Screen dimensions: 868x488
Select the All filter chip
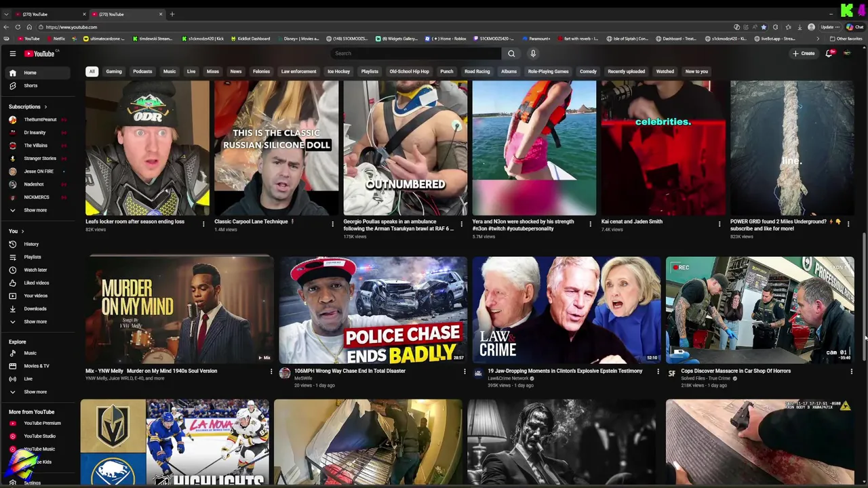[x=92, y=71]
